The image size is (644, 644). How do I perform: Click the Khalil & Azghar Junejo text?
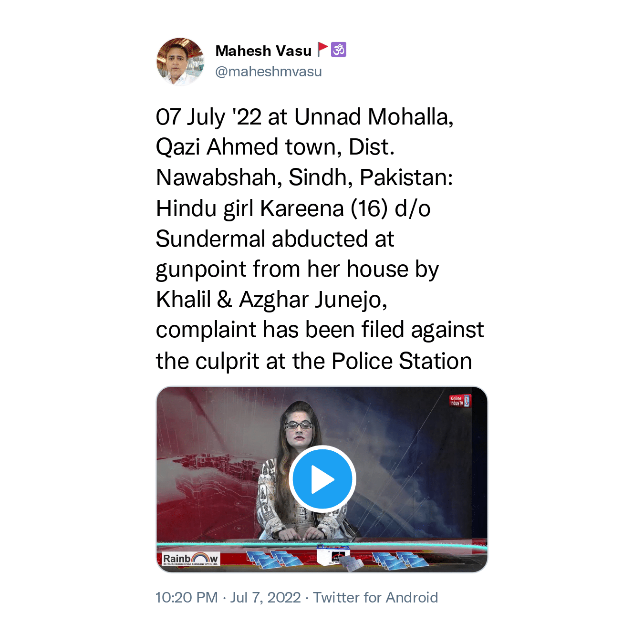(x=271, y=300)
